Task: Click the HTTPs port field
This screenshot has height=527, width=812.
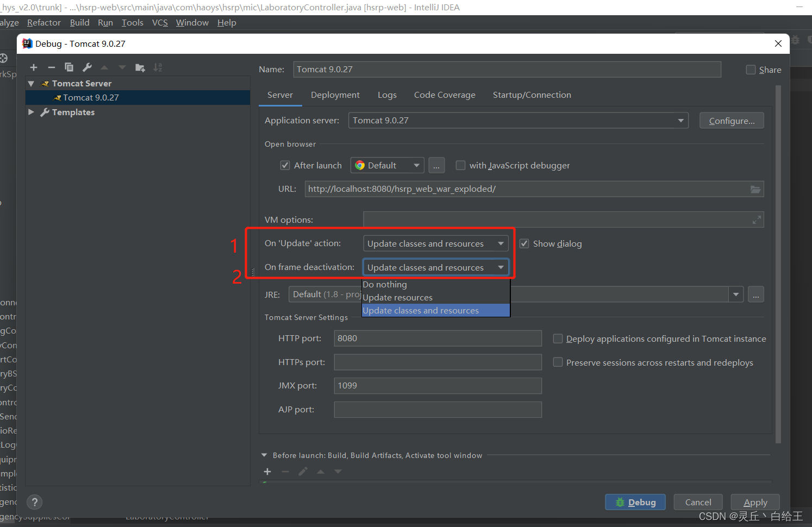Action: point(438,362)
